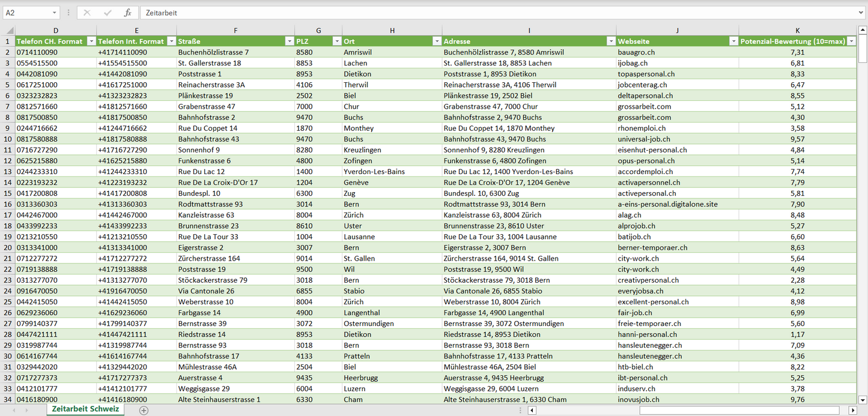Viewport: 868px width, 416px height.
Task: Click into the formula bar text field
Action: [x=481, y=13]
